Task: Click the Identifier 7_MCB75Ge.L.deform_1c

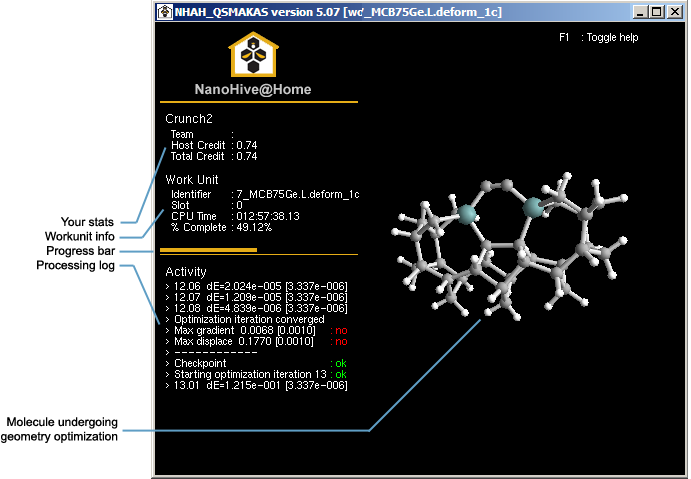Action: point(298,194)
